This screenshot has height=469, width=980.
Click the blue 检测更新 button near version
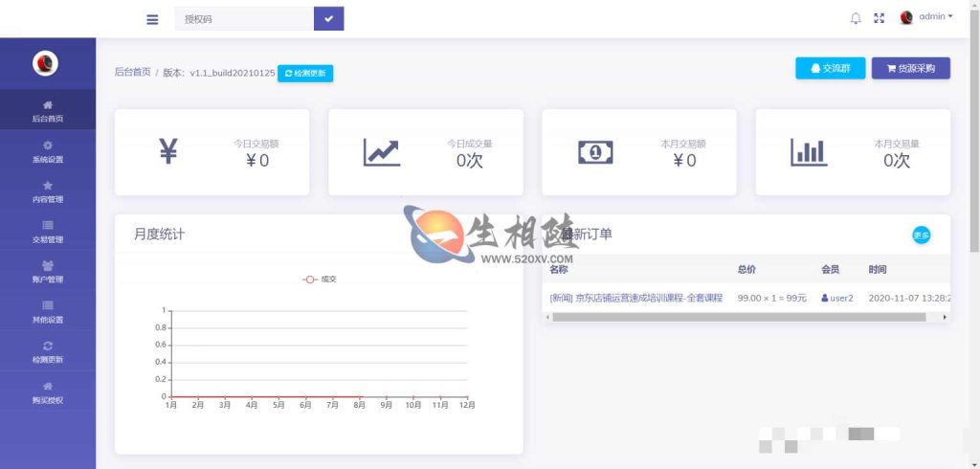[305, 73]
